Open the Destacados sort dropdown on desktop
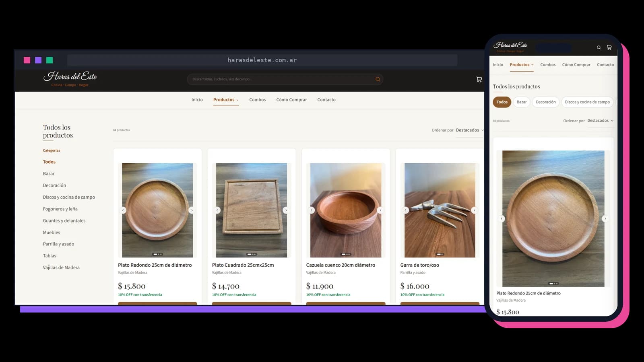The height and width of the screenshot is (362, 644). point(469,130)
